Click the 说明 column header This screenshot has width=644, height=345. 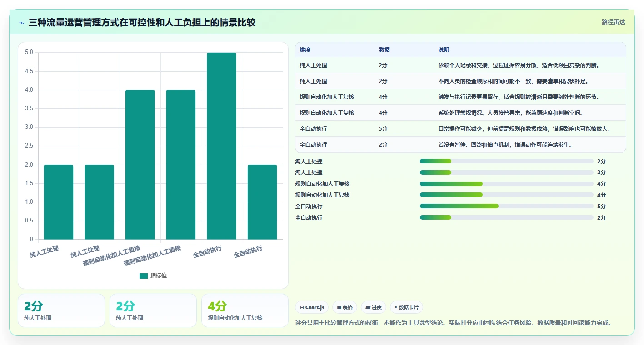[444, 50]
